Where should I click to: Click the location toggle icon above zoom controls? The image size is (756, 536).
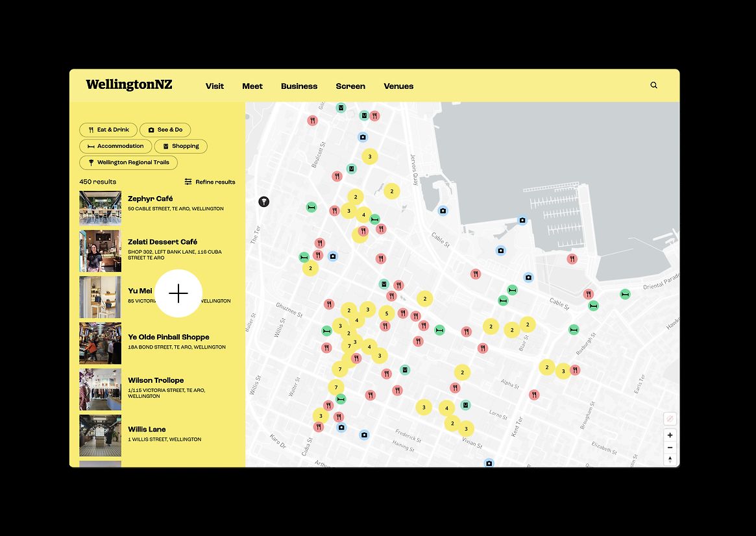click(670, 419)
